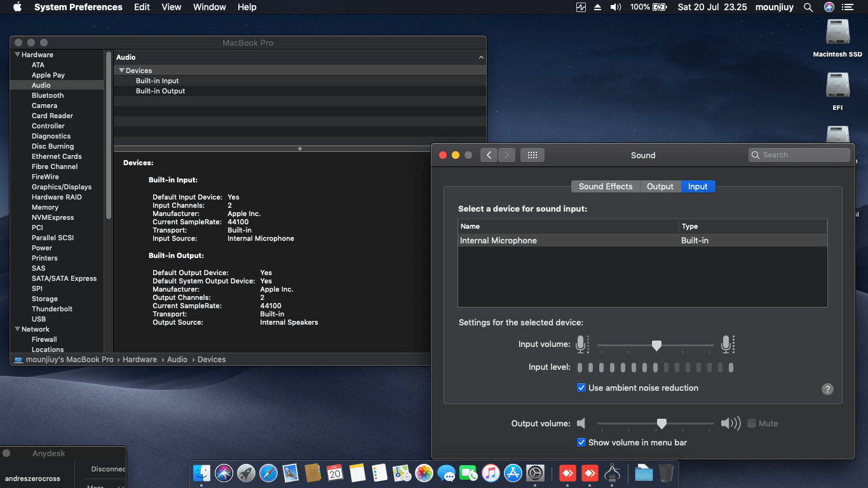The height and width of the screenshot is (488, 868).
Task: Open the Mail app in the Dock
Action: [x=290, y=473]
